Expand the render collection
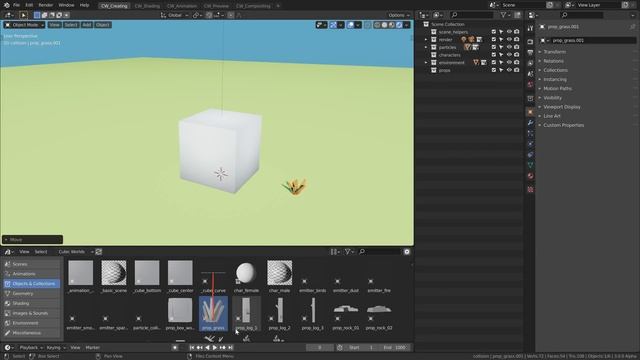Image resolution: width=640 pixels, height=360 pixels. coord(426,40)
